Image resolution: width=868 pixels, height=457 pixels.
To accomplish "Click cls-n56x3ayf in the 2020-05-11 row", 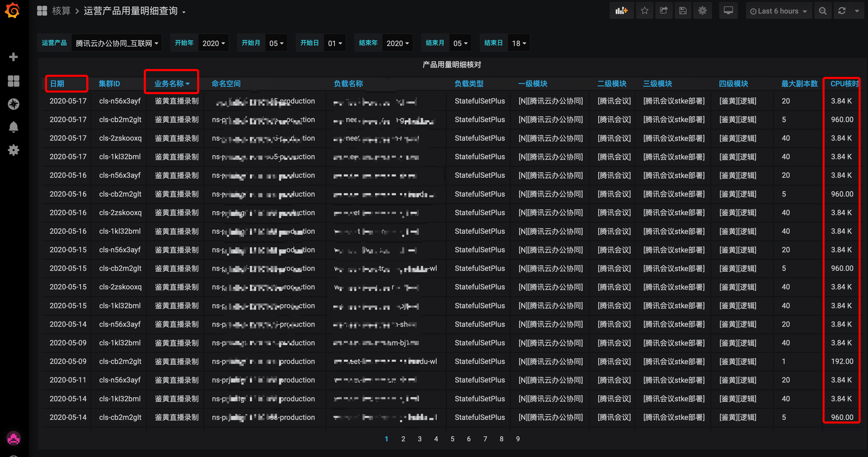I will [120, 380].
